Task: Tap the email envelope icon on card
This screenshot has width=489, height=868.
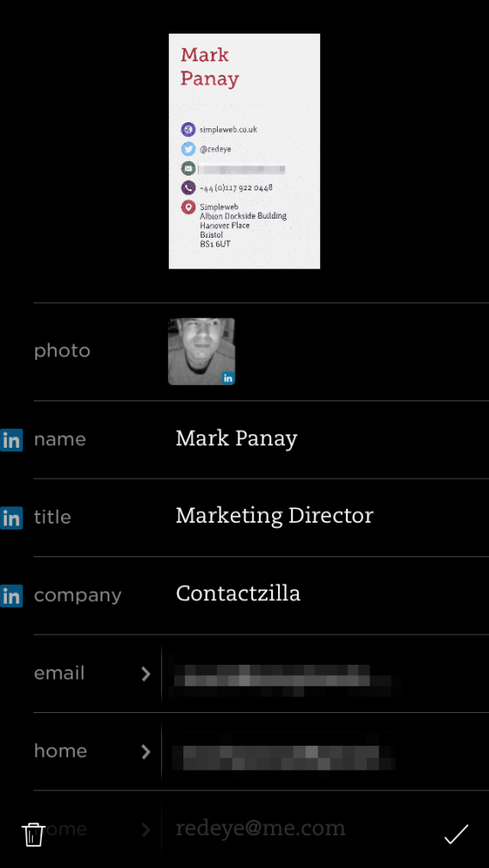Action: click(x=188, y=168)
